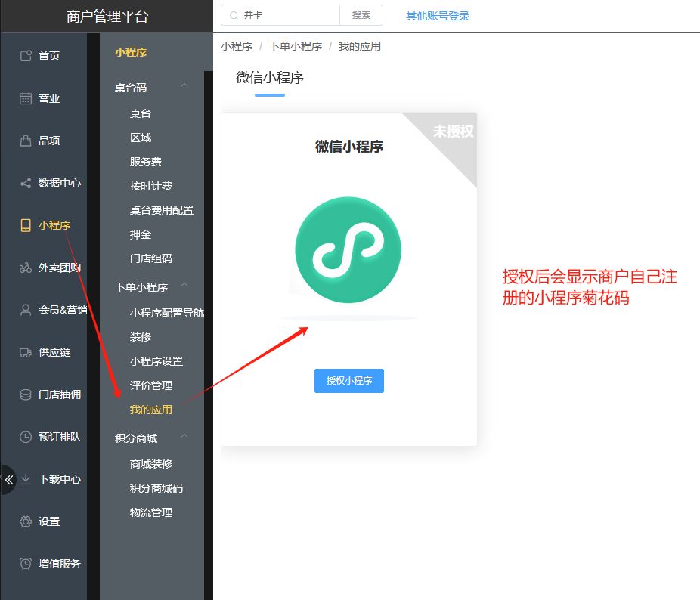Click the 其他账号登录 link
Viewport: 700px width, 600px height.
tap(438, 16)
